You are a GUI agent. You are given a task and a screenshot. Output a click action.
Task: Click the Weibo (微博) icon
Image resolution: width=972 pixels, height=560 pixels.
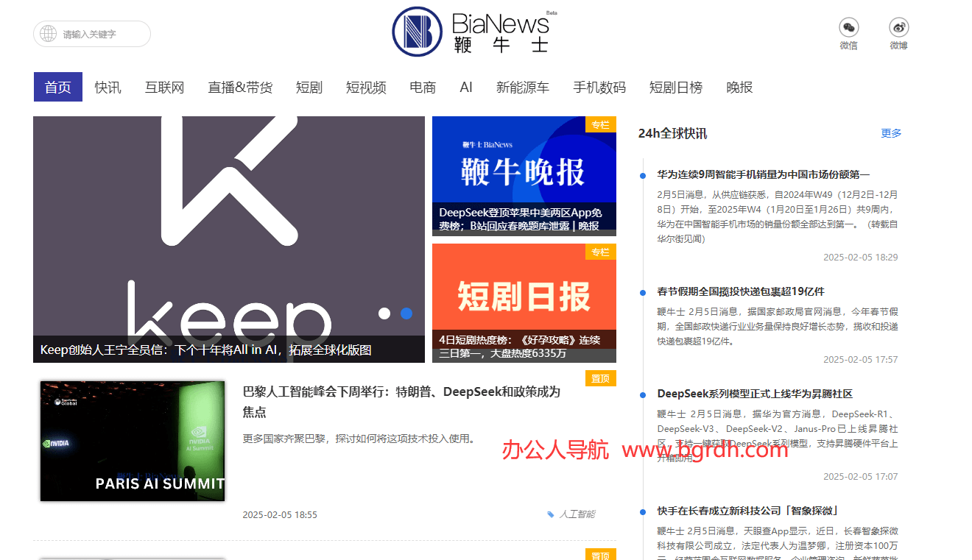[x=898, y=28]
